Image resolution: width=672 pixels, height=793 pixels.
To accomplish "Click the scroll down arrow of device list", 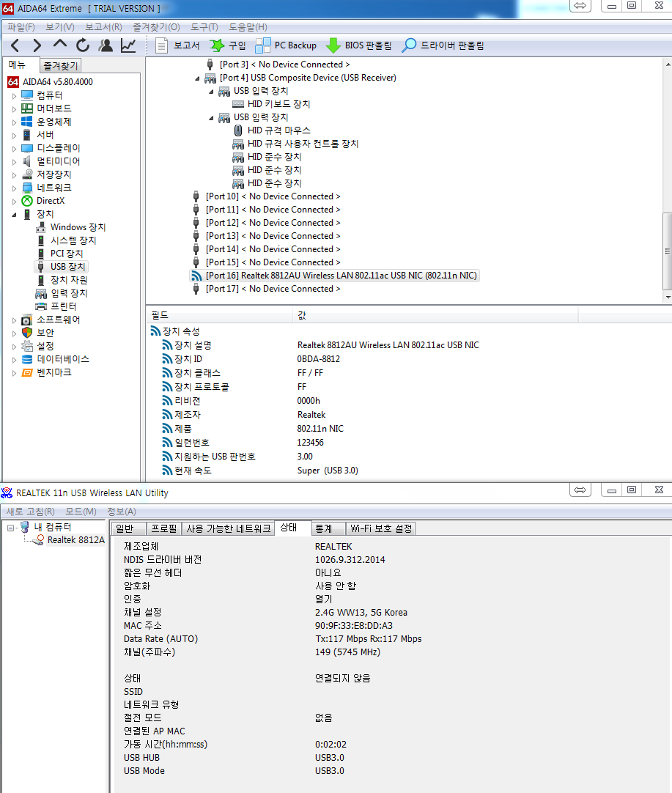I will (668, 298).
